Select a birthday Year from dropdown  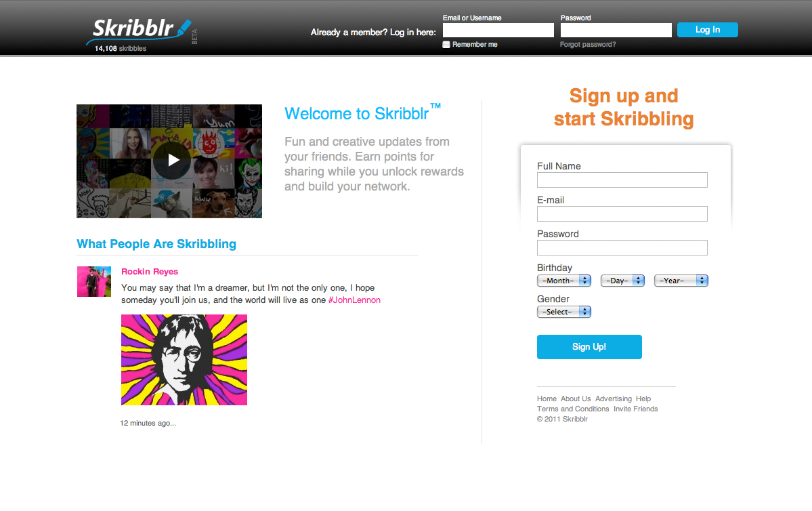point(681,281)
